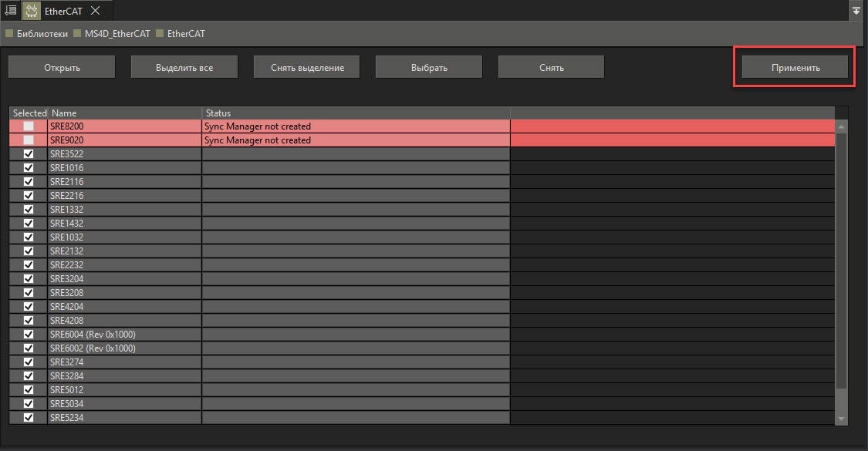Viewport: 868px width, 451px height.
Task: Select the SRE9020 name cell
Action: pos(125,140)
